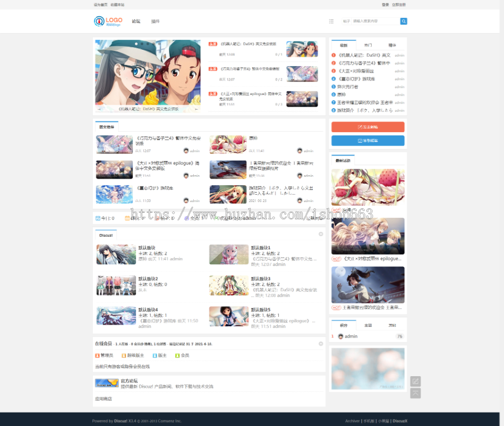This screenshot has height=426, width=504.
Task: Open the 原神 recommended post thumbnail
Action: [228, 144]
